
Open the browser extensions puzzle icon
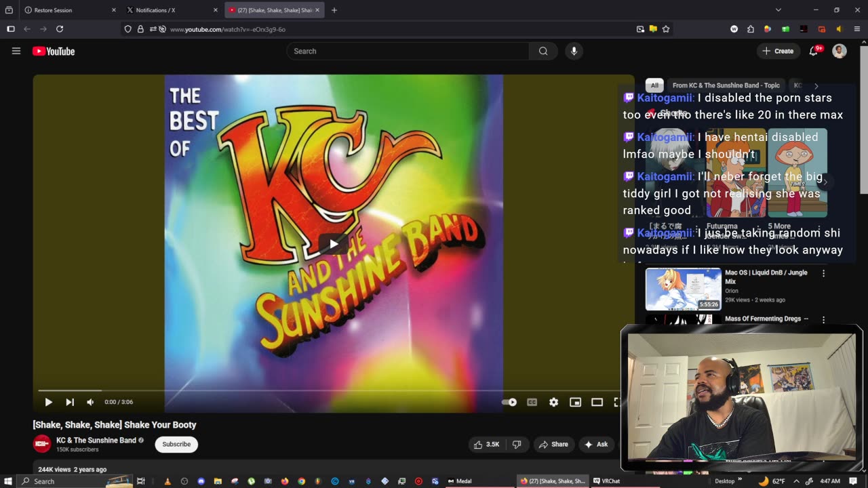pos(751,29)
